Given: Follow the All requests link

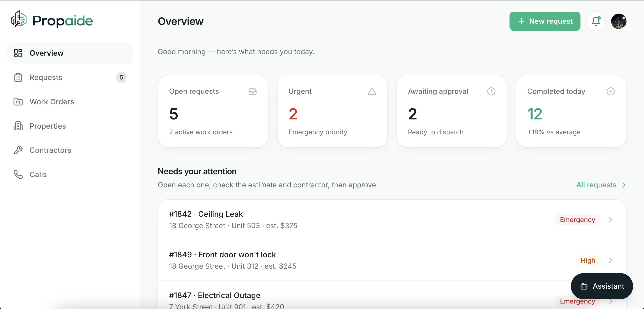Looking at the screenshot, I should click(601, 185).
